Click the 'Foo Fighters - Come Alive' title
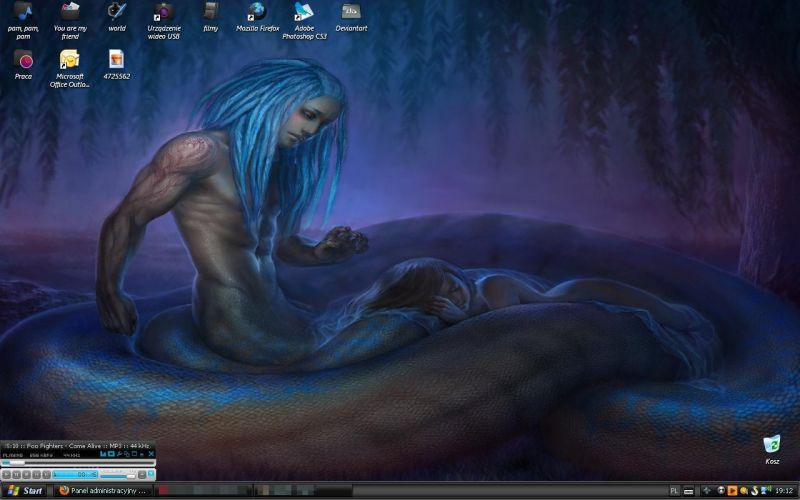The height and width of the screenshot is (500, 800). (64, 446)
